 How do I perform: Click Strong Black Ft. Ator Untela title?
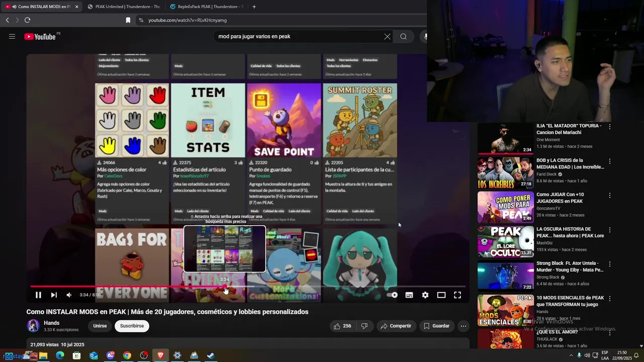(570, 266)
